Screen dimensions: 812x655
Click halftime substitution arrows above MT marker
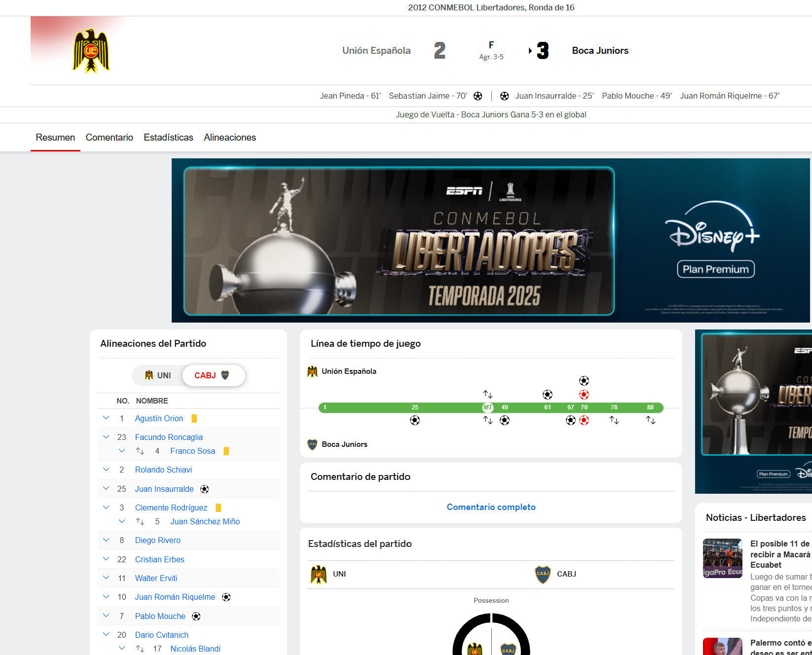(x=488, y=395)
